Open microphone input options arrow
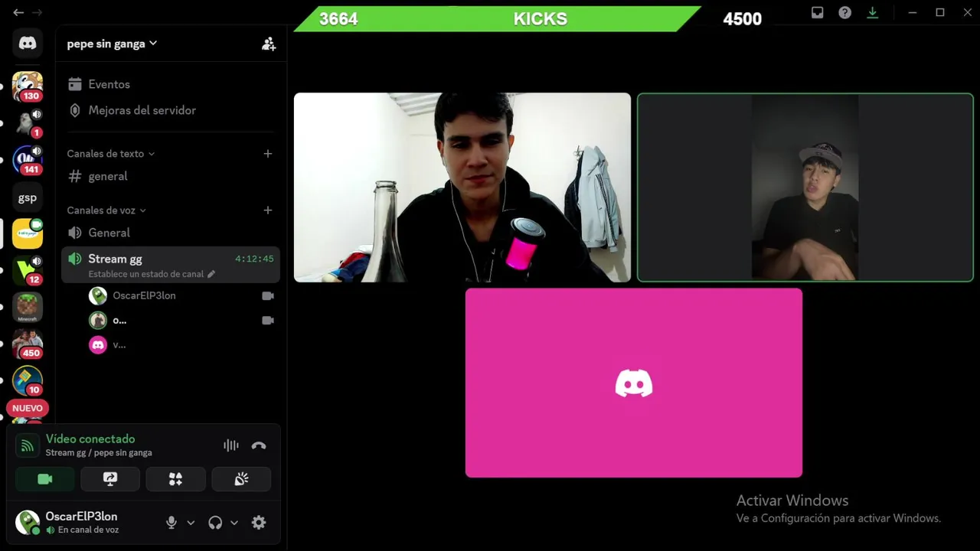This screenshot has height=551, width=980. pos(191,523)
